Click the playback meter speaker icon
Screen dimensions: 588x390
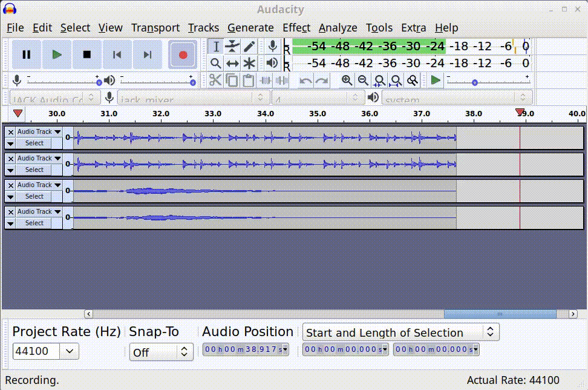coord(273,63)
